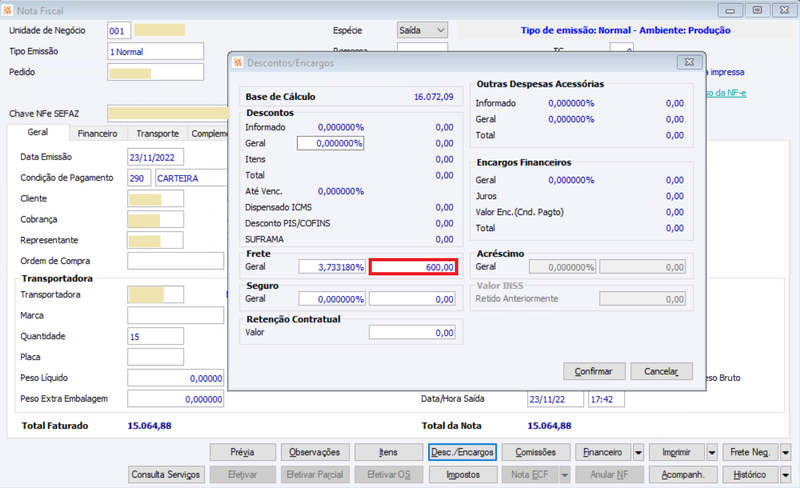Expand the Imprimir button dropdown arrow

pyautogui.click(x=712, y=452)
